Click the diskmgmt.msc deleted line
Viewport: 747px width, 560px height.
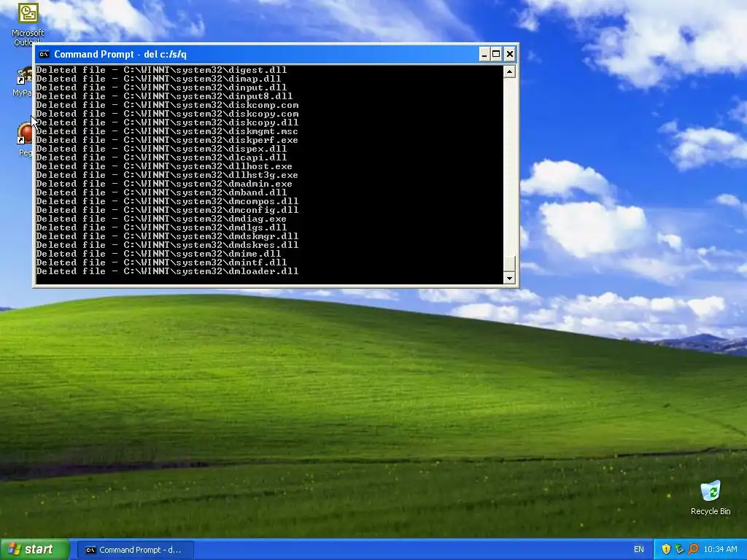(x=168, y=131)
